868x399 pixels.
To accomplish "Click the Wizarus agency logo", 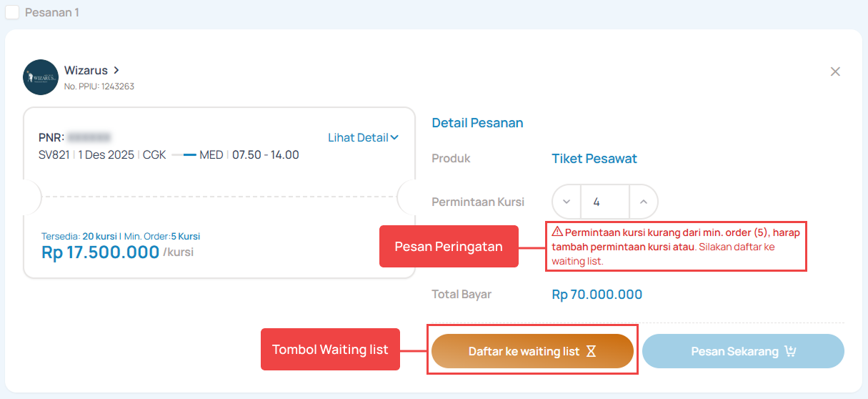I will [x=41, y=77].
